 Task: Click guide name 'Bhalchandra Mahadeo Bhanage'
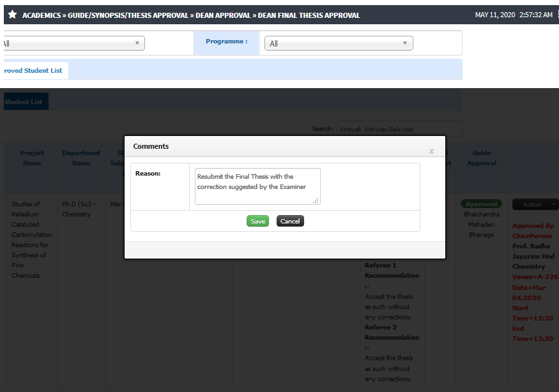[x=481, y=225]
